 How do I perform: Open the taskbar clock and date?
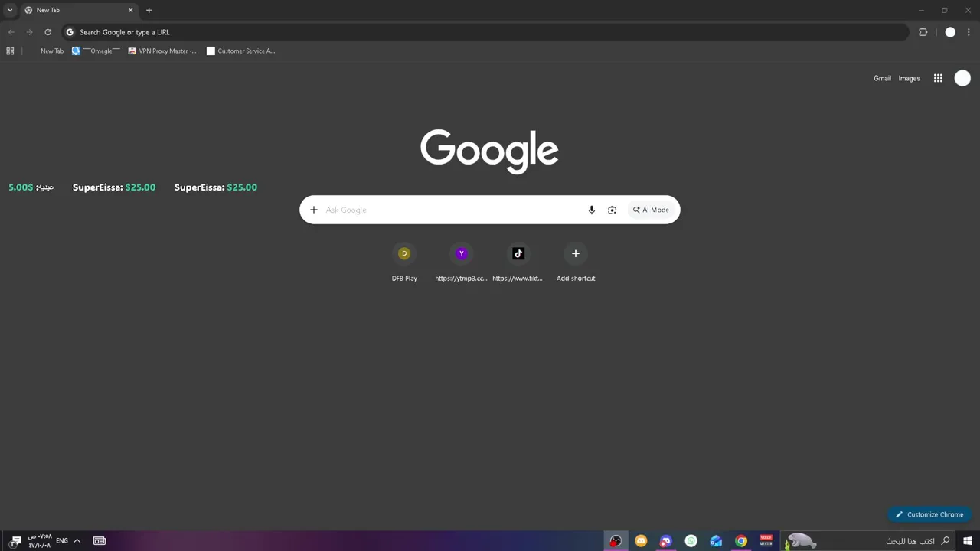[40, 541]
